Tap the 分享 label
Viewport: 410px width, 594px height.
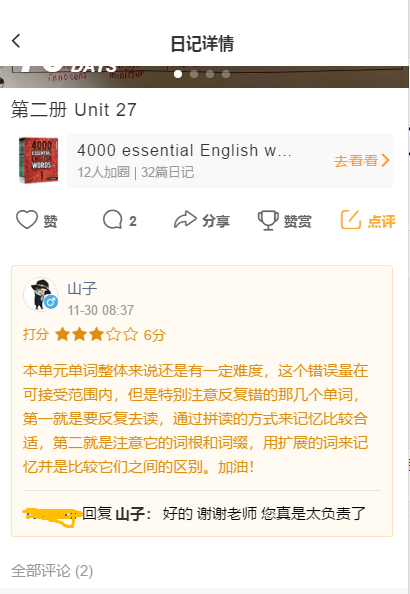(216, 221)
